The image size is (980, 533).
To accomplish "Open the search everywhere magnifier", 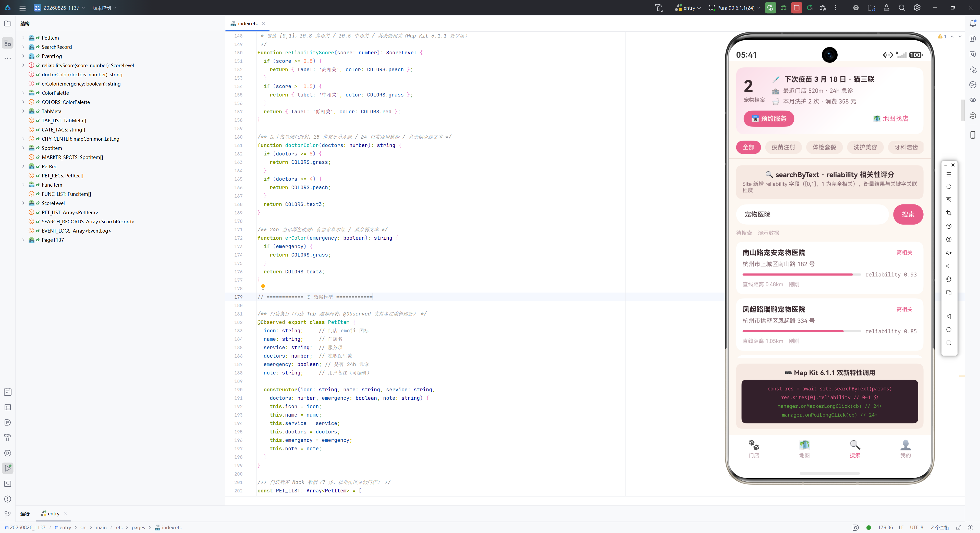I will tap(902, 8).
